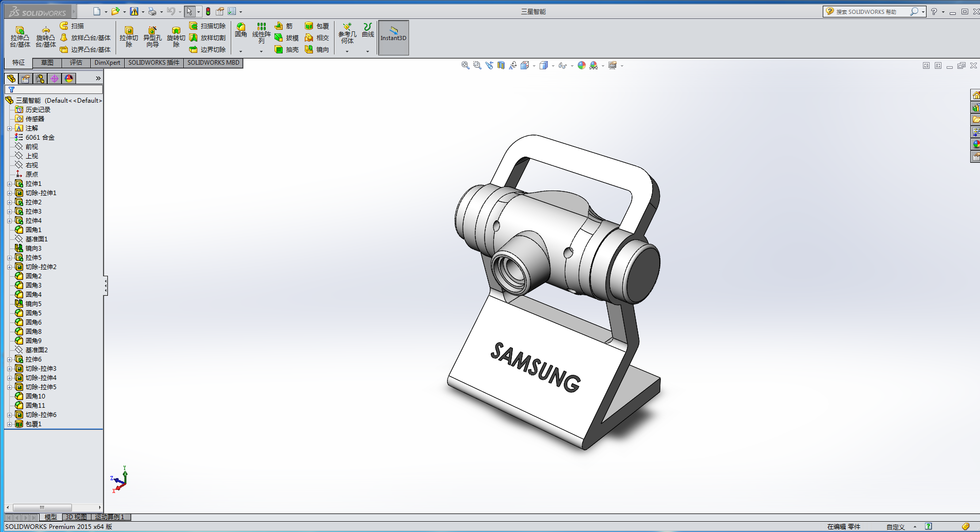Expand the 包覆1 tree node
The width and height of the screenshot is (980, 532).
(x=9, y=424)
